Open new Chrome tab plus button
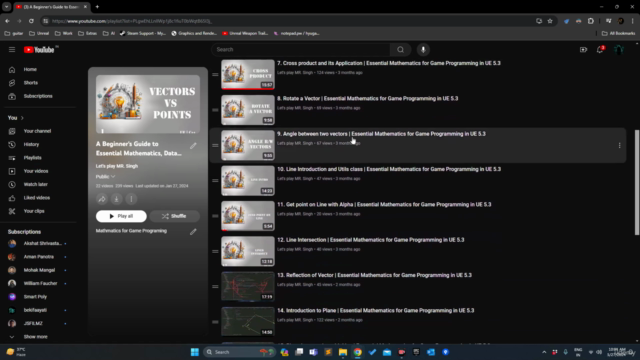 click(97, 7)
